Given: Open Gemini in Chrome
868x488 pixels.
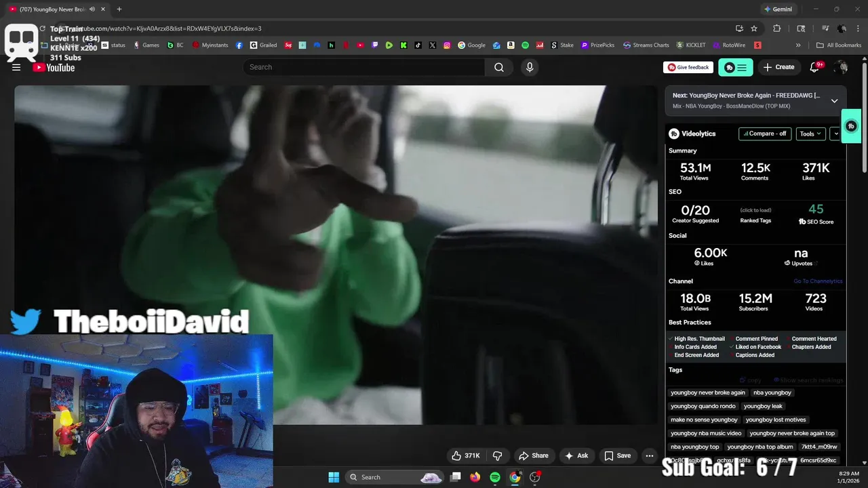Looking at the screenshot, I should click(778, 9).
